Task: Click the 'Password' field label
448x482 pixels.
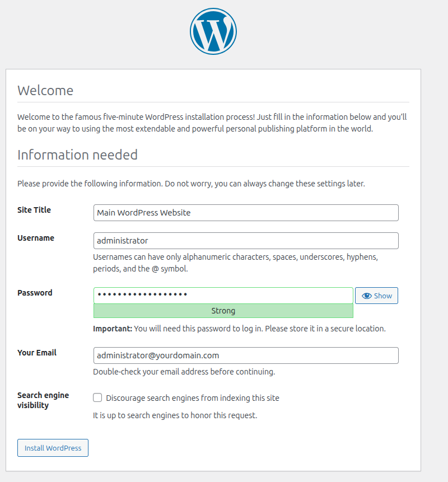Action: point(35,293)
